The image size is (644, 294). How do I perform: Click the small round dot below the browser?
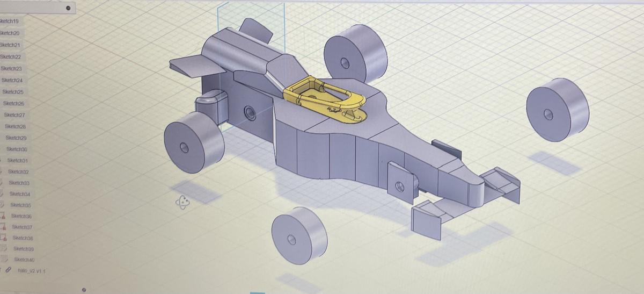[84, 290]
